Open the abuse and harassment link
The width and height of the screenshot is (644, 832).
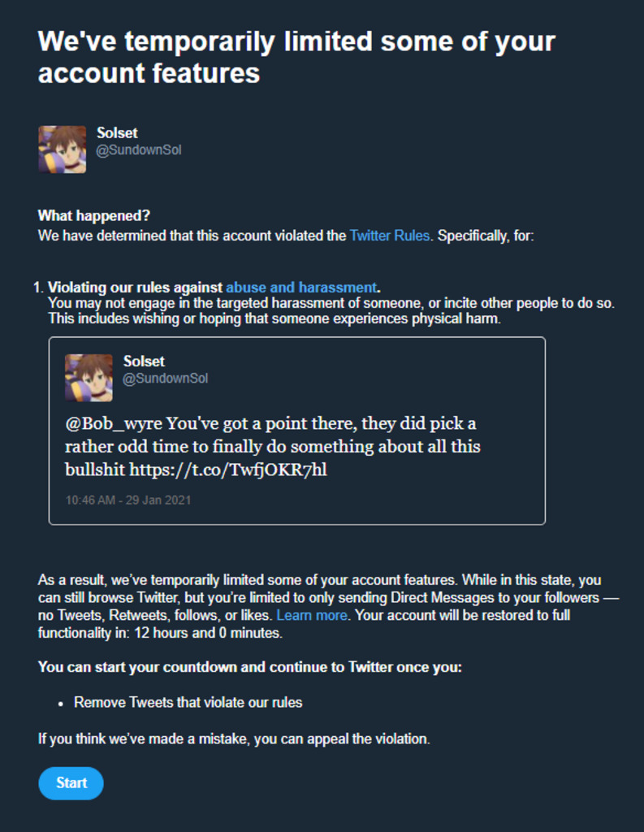click(x=300, y=288)
